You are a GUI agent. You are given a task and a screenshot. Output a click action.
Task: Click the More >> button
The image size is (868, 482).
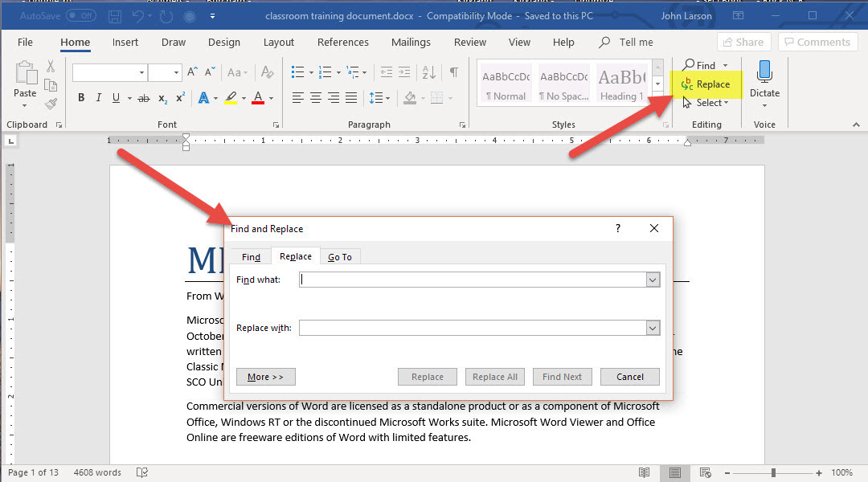click(x=265, y=377)
